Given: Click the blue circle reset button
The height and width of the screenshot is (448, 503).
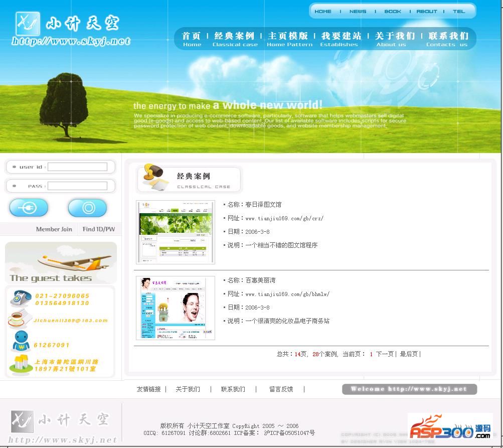Looking at the screenshot, I should coord(88,208).
